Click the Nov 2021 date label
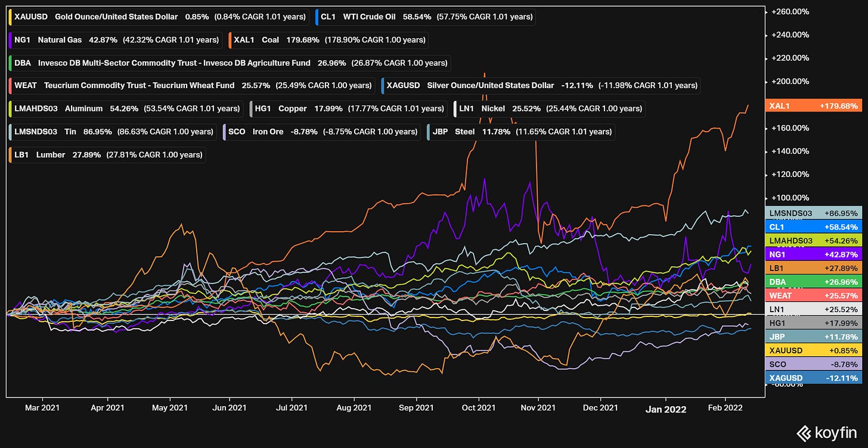This screenshot has height=448, width=868. 538,408
